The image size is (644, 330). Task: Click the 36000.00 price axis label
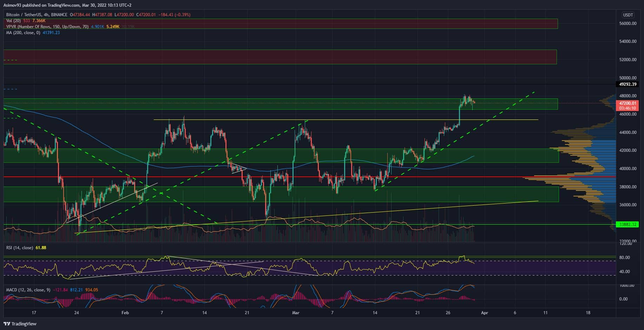click(628, 205)
